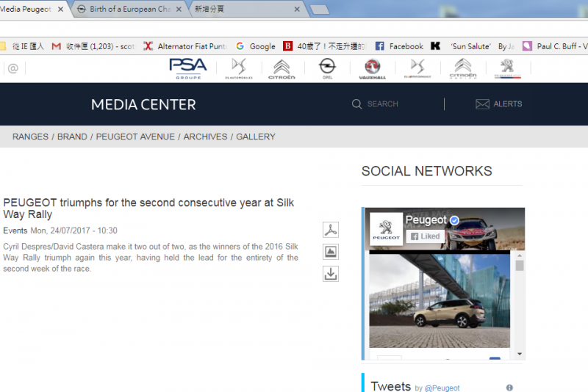
Task: Click the SEARCH field text
Action: click(382, 104)
